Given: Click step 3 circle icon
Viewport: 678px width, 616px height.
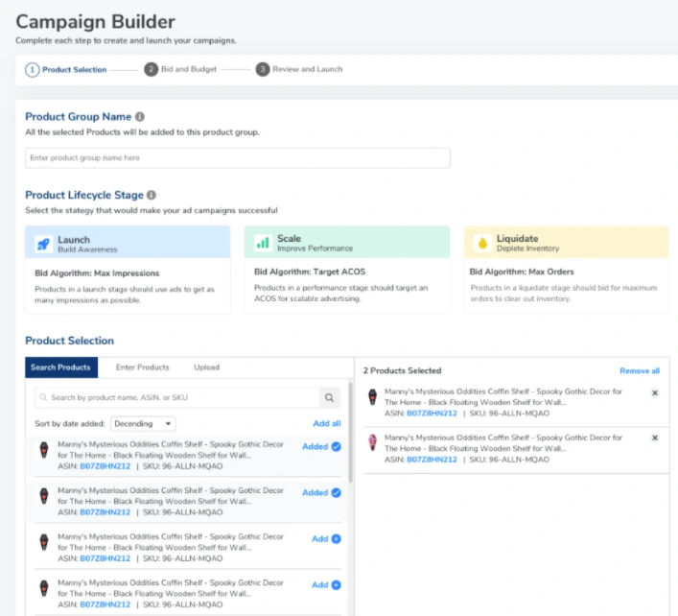Looking at the screenshot, I should (x=263, y=69).
